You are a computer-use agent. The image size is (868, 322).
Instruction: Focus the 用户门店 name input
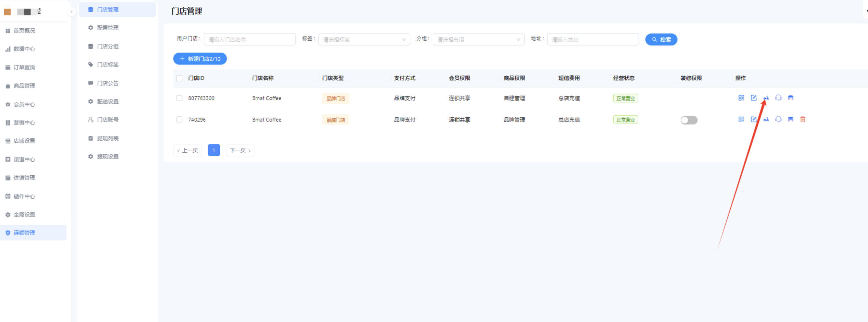tap(250, 39)
